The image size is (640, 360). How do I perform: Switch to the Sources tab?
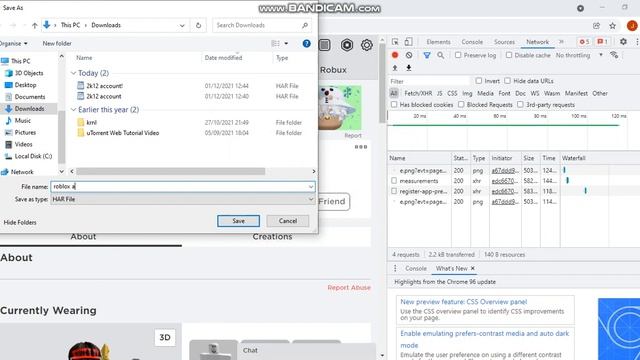(504, 42)
